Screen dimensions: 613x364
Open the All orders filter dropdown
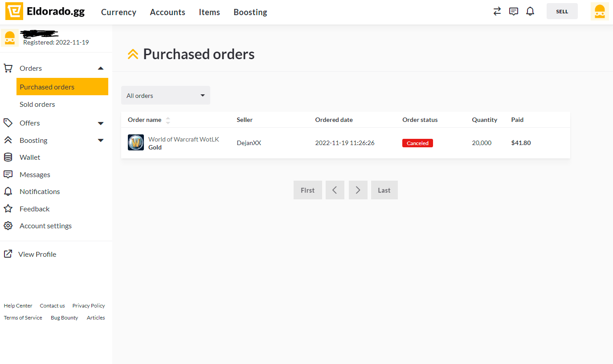pos(165,95)
